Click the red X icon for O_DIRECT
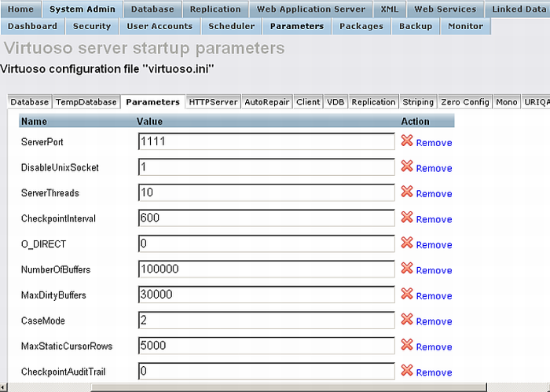 (407, 243)
